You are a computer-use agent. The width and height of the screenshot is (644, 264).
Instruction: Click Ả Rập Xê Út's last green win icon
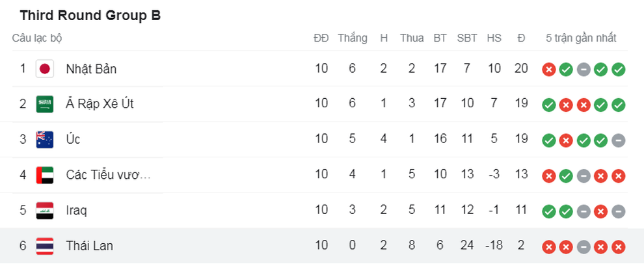(x=618, y=105)
